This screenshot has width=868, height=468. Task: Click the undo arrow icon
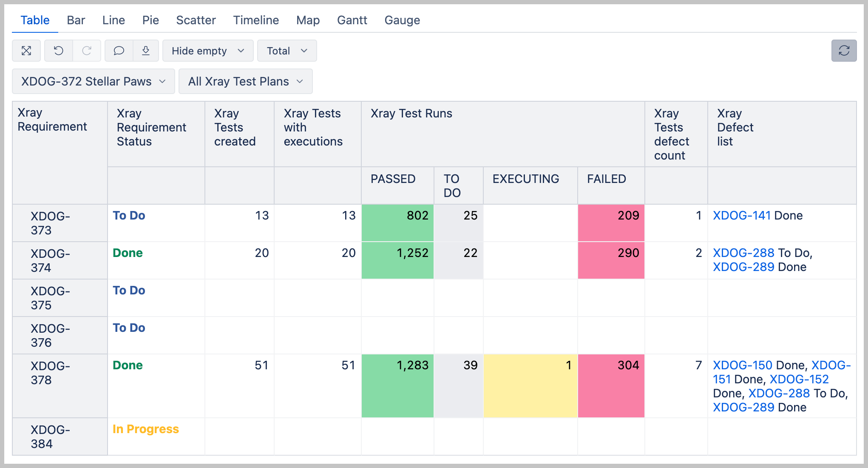pos(59,51)
